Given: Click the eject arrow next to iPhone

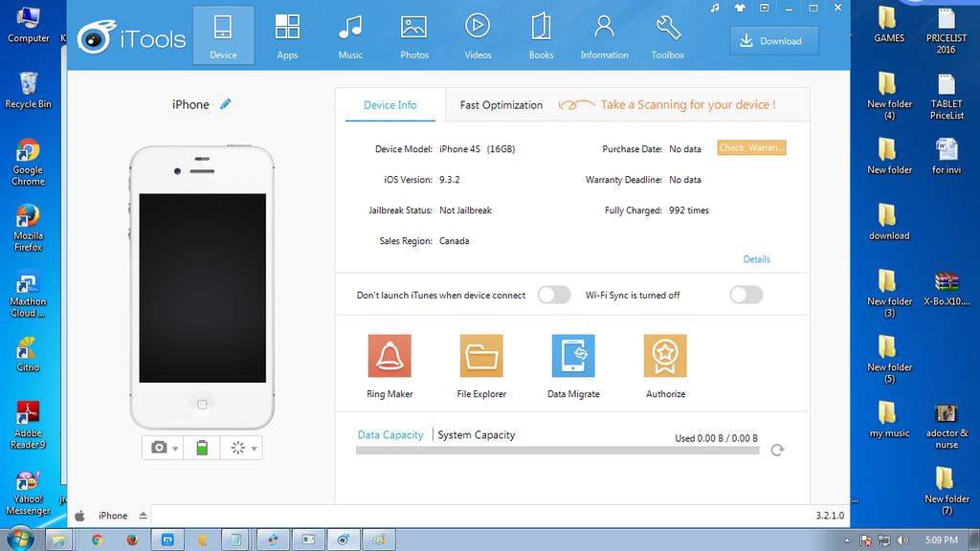Looking at the screenshot, I should click(143, 516).
